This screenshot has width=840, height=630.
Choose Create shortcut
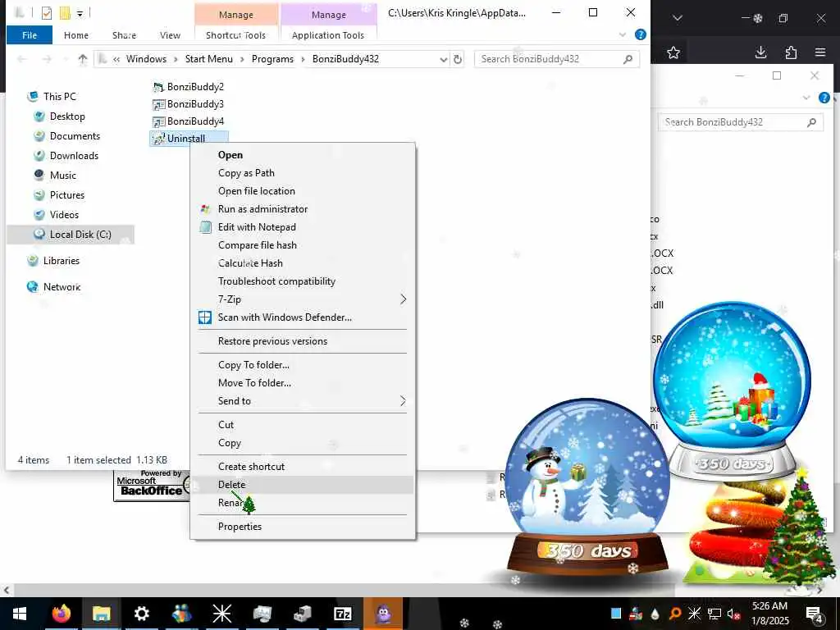tap(303, 467)
